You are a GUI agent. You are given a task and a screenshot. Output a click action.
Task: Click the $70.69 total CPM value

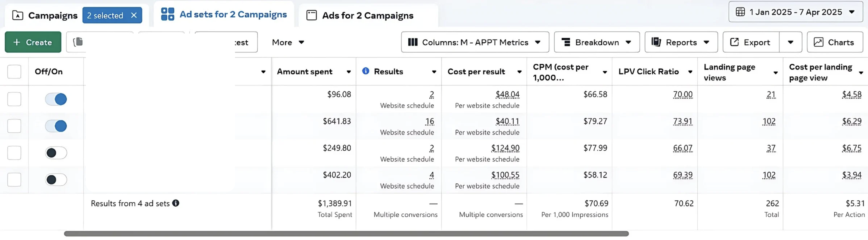(596, 203)
